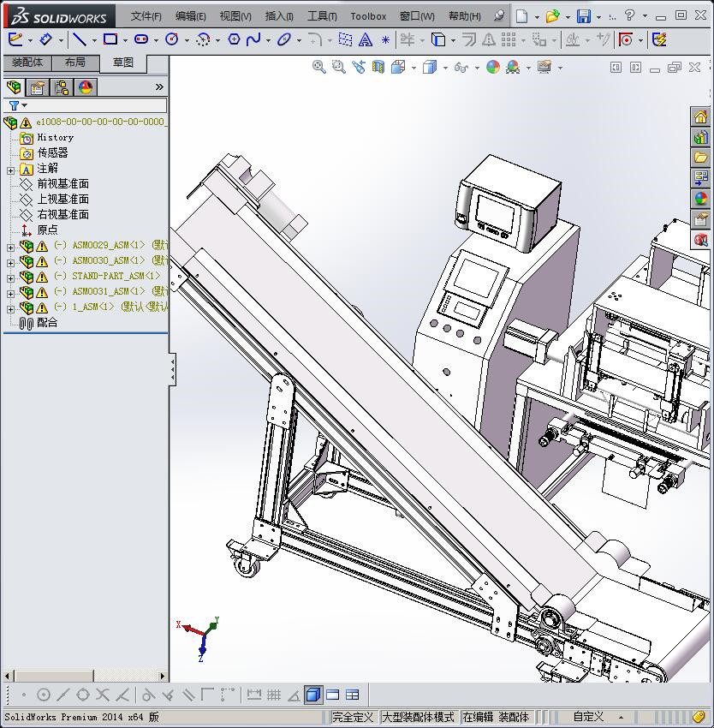Toggle the center point snap icon

pyautogui.click(x=44, y=695)
